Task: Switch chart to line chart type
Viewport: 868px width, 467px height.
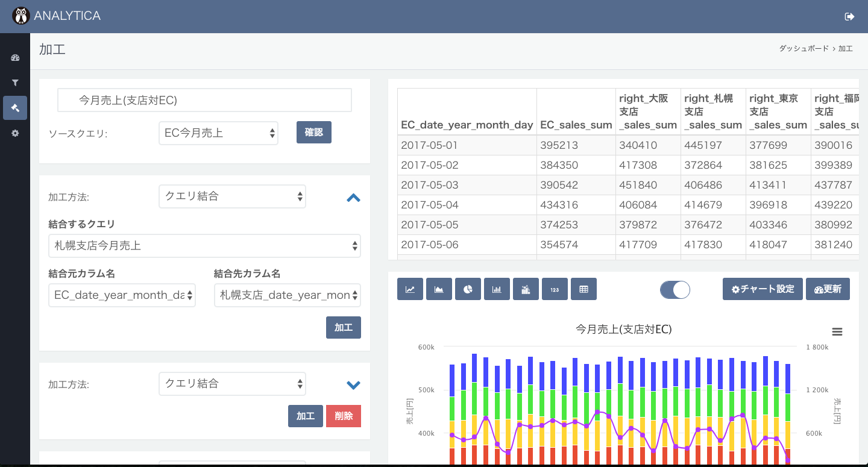Action: pos(410,289)
